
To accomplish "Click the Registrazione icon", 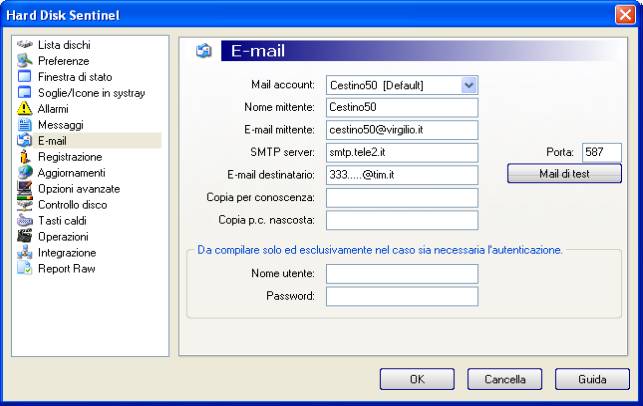I will 25,156.
